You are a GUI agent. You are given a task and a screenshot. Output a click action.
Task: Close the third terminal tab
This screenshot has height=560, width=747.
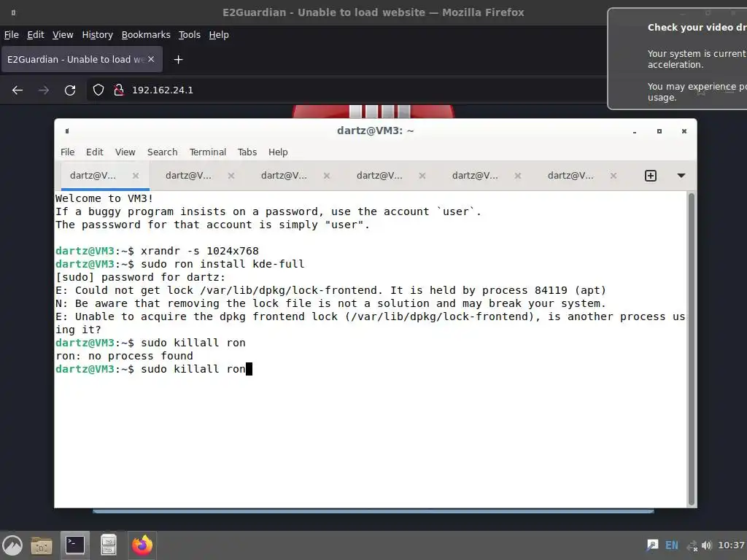pos(327,176)
